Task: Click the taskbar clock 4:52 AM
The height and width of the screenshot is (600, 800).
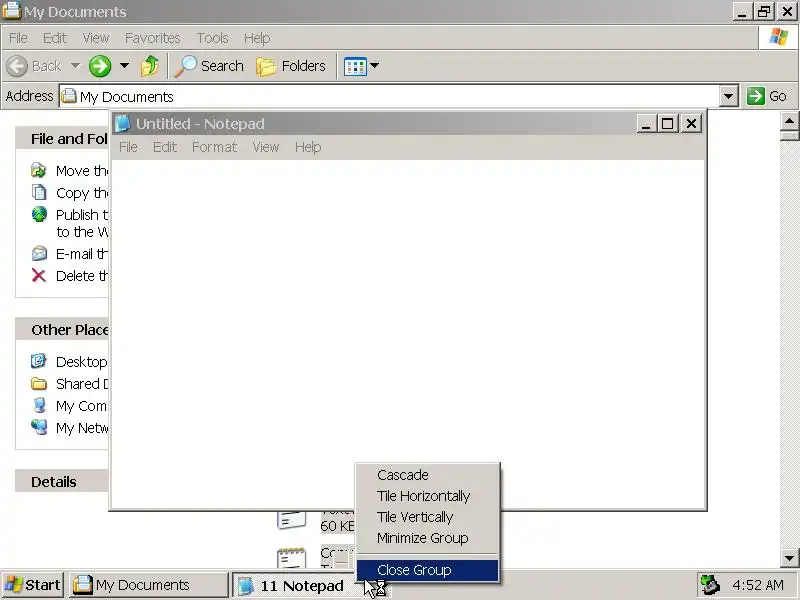Action: (758, 585)
